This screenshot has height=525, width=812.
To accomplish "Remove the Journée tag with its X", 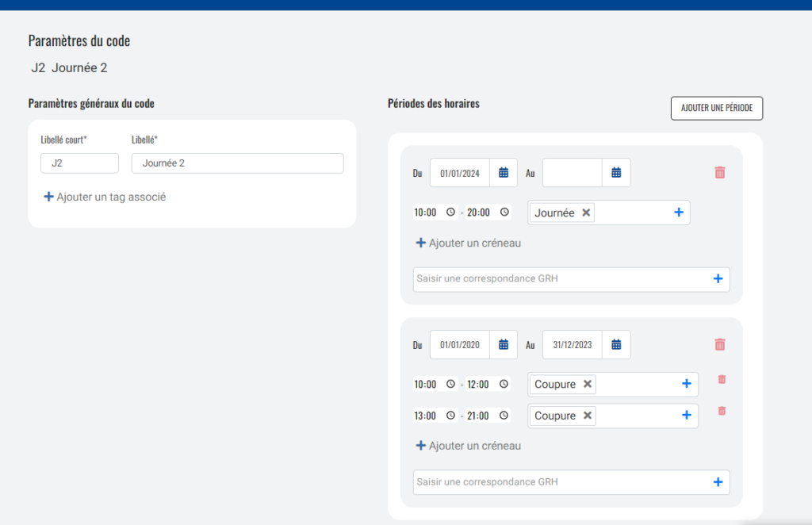I will [586, 213].
